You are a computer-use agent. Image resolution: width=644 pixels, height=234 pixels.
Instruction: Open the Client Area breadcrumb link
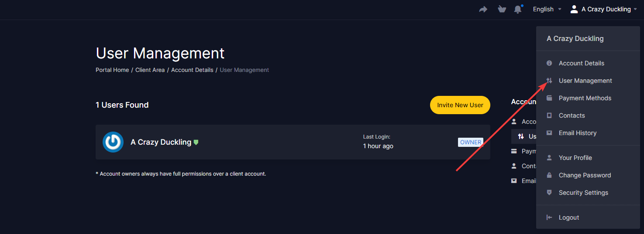tap(150, 70)
